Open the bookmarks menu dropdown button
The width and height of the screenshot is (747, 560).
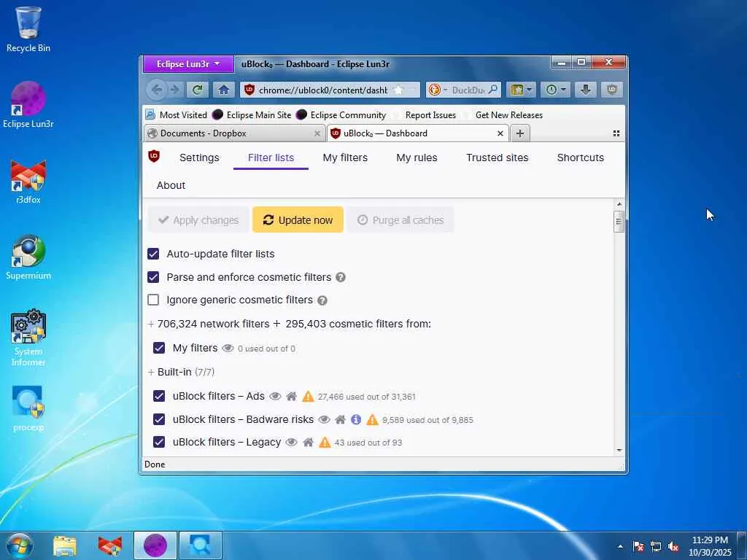point(521,90)
